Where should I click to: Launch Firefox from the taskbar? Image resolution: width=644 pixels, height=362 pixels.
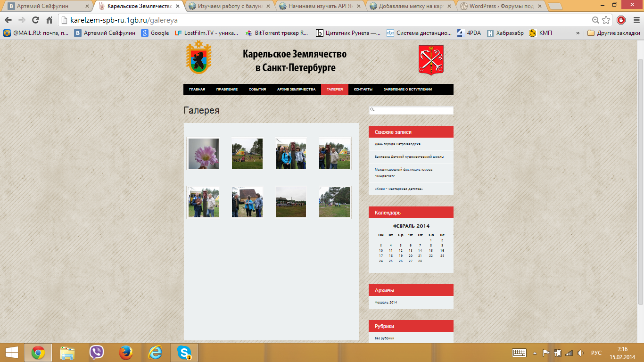point(125,353)
